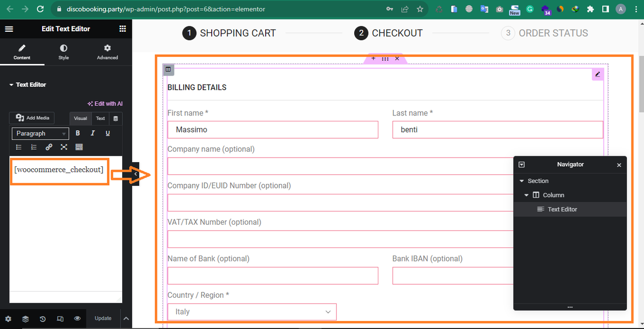Bookmark this page with star icon

point(420,9)
